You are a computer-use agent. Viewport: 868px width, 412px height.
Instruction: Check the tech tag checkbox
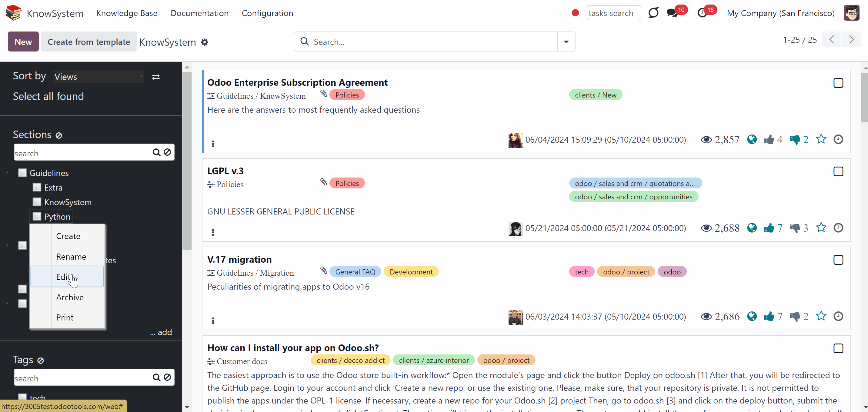click(x=22, y=397)
